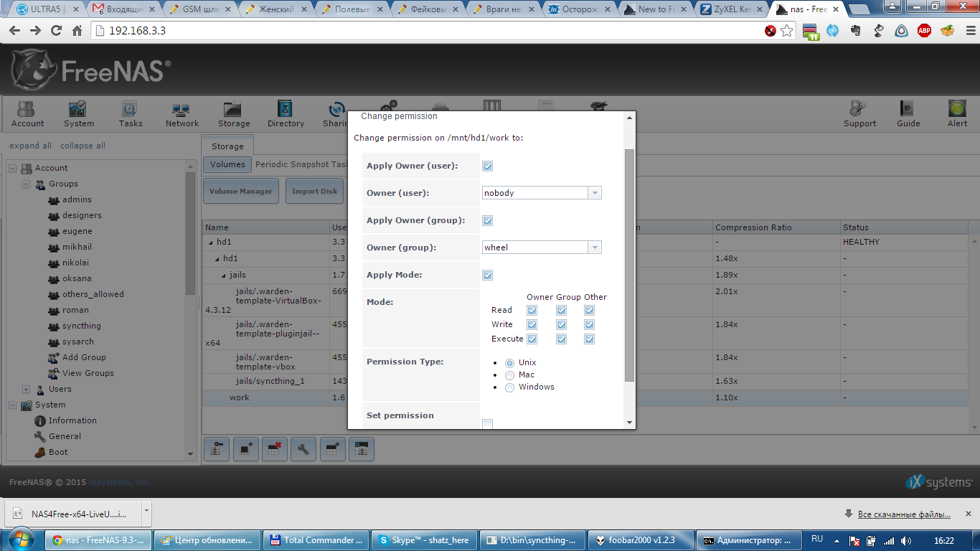Switch to the ULTRA5 browser tab
Screen dimensions: 980x551
coord(44,9)
